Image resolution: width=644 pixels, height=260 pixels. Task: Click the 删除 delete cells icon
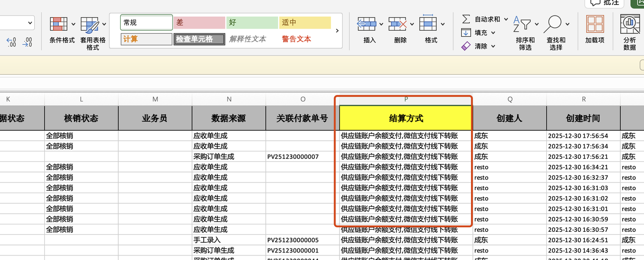397,24
